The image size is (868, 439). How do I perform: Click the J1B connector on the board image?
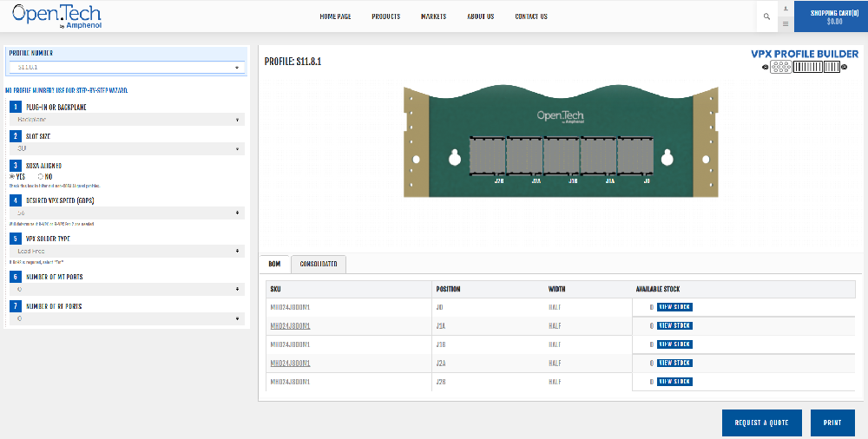(x=561, y=156)
